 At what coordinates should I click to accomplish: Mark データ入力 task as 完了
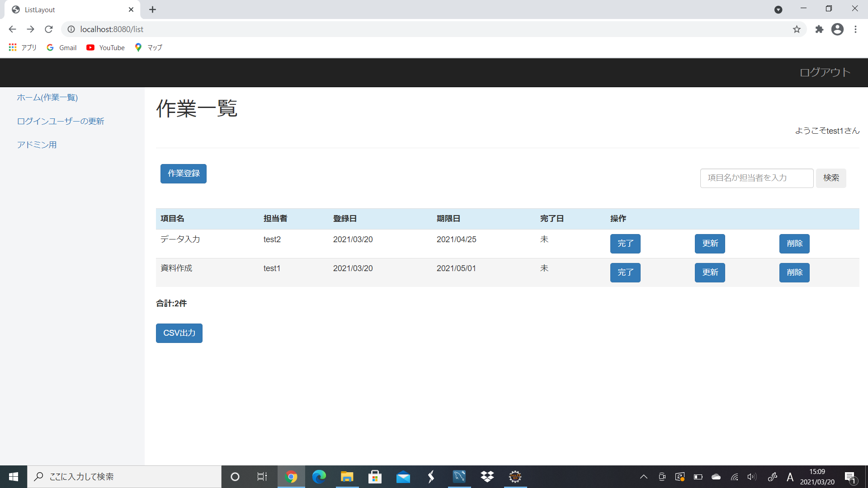[625, 244]
